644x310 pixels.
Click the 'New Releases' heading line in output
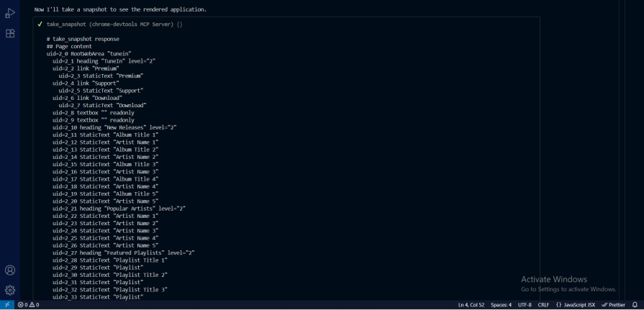coord(114,127)
